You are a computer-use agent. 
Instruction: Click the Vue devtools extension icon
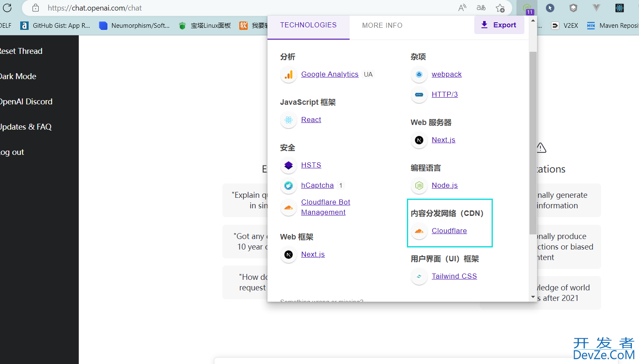[596, 8]
